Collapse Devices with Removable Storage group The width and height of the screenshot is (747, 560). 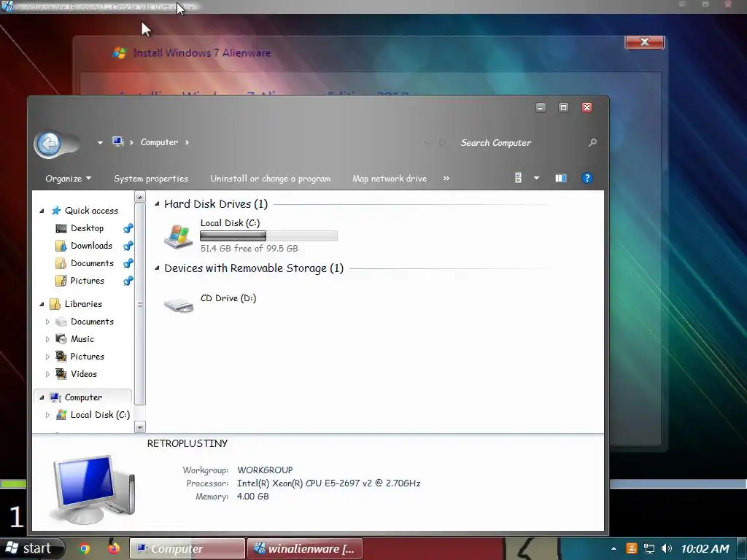tap(157, 268)
